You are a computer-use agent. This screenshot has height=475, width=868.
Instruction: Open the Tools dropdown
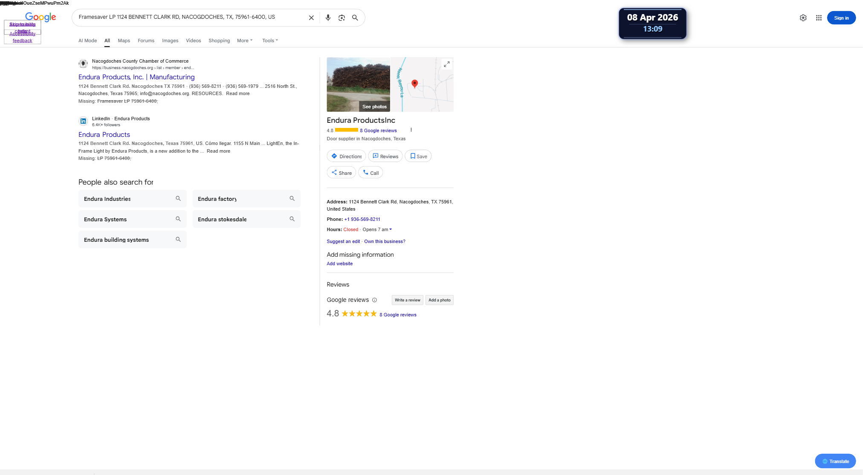click(270, 41)
